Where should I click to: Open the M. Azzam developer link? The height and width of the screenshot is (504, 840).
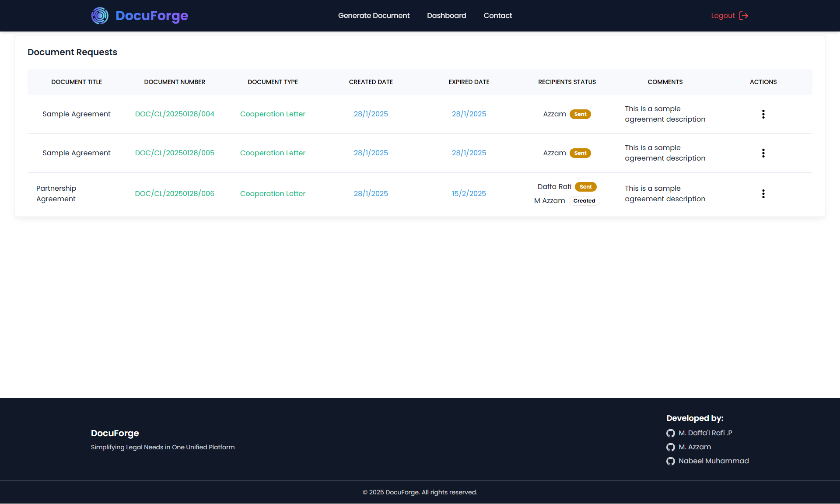pos(694,447)
